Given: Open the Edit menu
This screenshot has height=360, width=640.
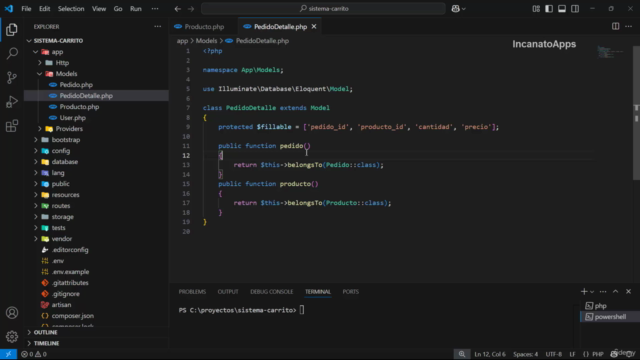Looking at the screenshot, I should tap(44, 9).
